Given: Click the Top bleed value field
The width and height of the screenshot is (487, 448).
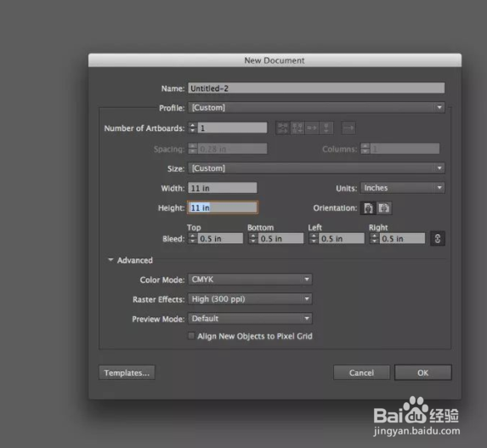Looking at the screenshot, I should point(220,239).
